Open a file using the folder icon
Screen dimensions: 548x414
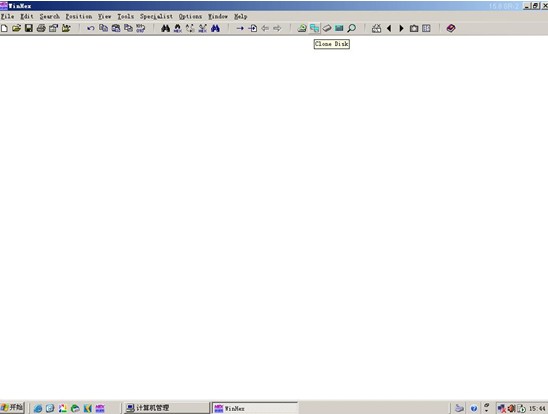(x=16, y=28)
